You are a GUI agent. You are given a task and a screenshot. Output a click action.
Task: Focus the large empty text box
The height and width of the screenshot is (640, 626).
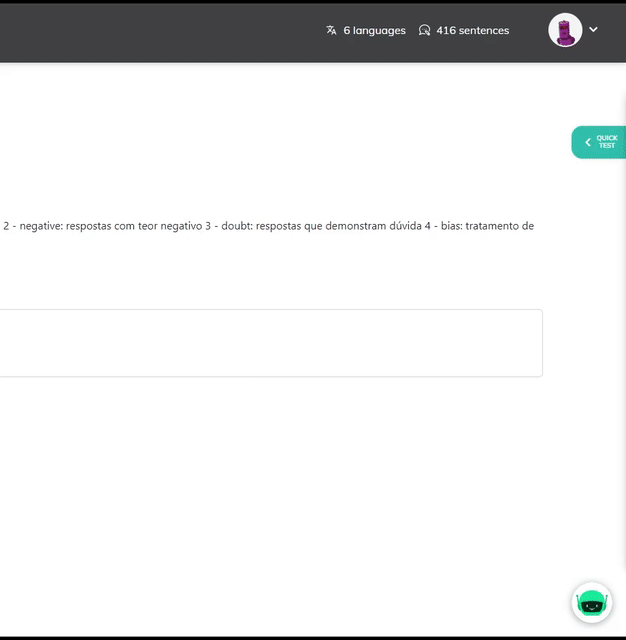pos(271,343)
